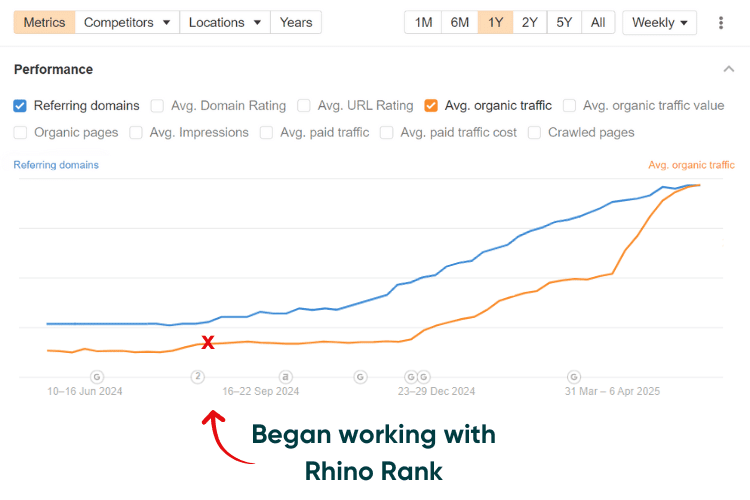Open the Weekly interval dropdown
The height and width of the screenshot is (500, 750).
659,22
